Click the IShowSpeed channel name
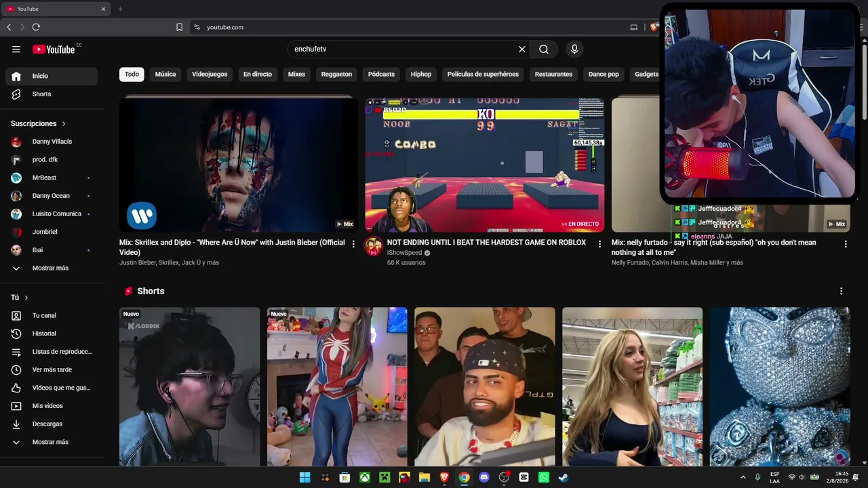Viewport: 868px width, 488px height. click(404, 253)
